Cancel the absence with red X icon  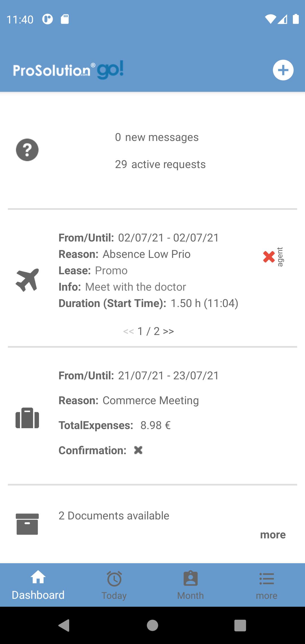(x=269, y=257)
